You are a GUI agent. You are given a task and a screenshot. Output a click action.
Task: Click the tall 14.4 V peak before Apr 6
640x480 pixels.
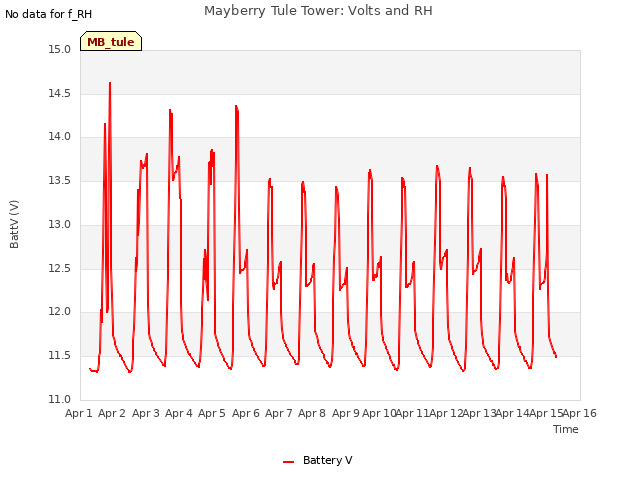[x=236, y=106]
